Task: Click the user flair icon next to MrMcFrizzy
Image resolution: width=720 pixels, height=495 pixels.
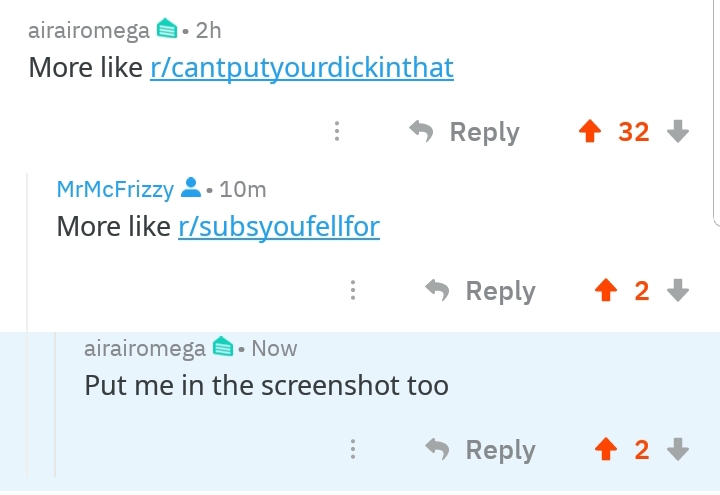Action: coord(190,189)
